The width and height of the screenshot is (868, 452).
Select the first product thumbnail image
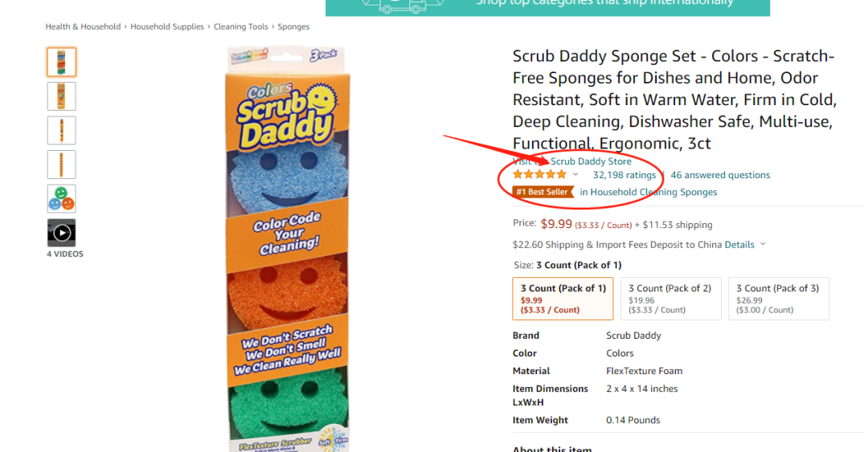click(61, 62)
